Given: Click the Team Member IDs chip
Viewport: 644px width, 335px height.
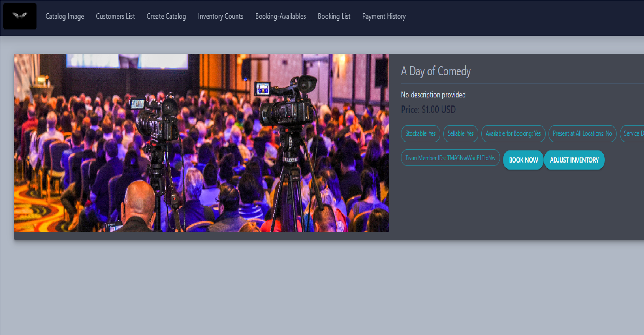Looking at the screenshot, I should tap(450, 158).
